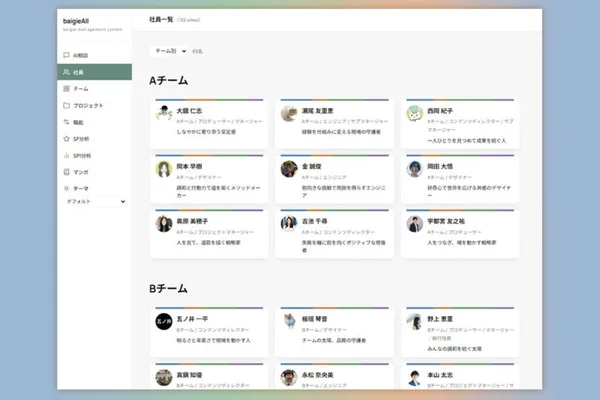This screenshot has height=400, width=600.
Task: Click the チーム grid icon in sidebar
Action: pos(66,88)
